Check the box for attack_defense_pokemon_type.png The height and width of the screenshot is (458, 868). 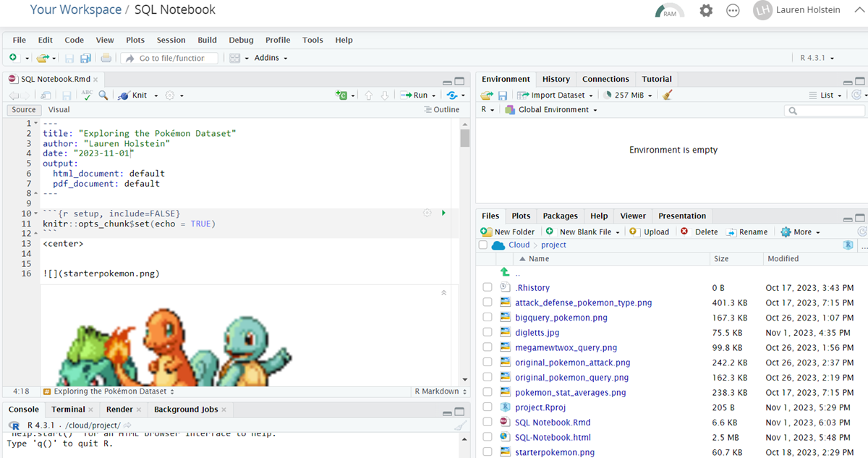click(x=488, y=302)
